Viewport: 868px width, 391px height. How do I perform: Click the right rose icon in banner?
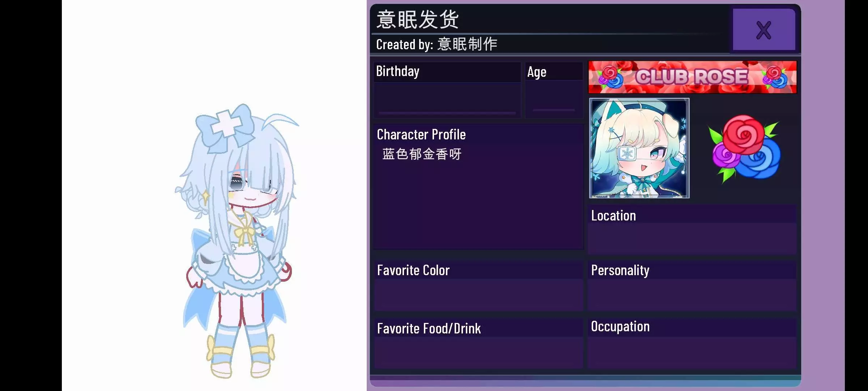click(775, 77)
